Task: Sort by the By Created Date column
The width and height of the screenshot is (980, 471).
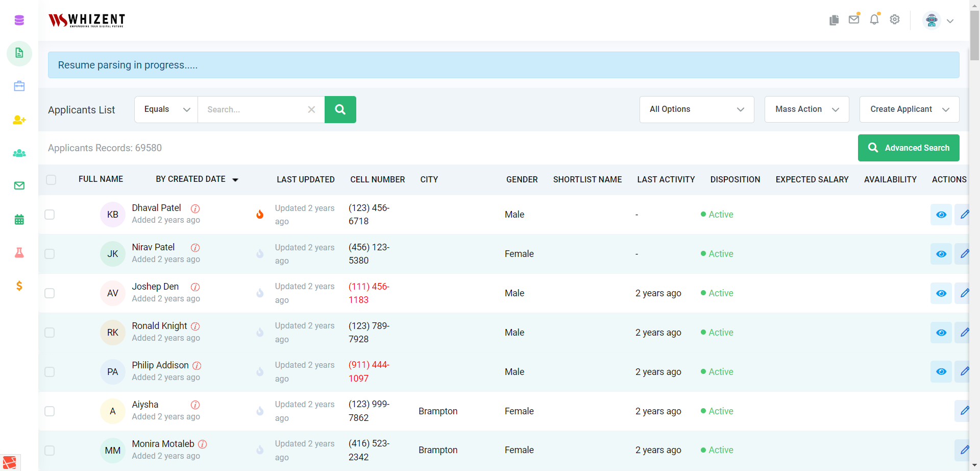Action: (x=197, y=179)
